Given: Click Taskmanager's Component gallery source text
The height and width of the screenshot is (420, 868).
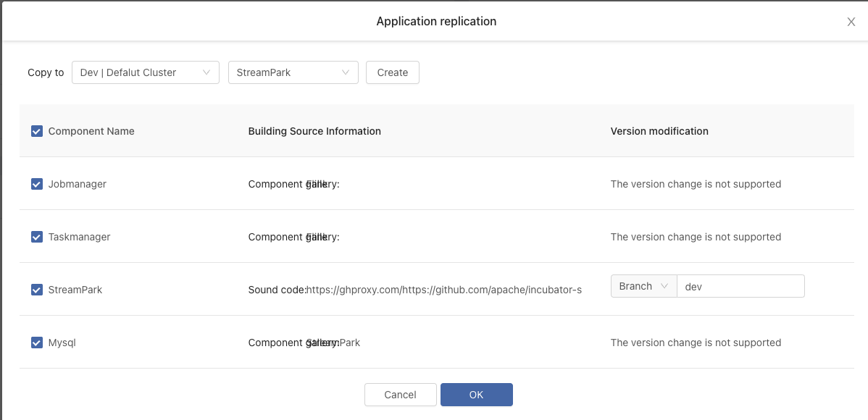Looking at the screenshot, I should [293, 237].
